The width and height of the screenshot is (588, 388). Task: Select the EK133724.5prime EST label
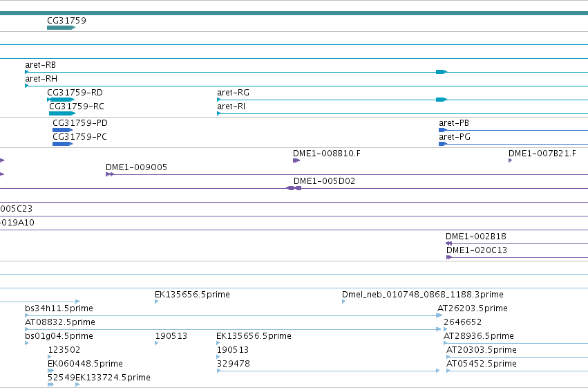(113, 378)
